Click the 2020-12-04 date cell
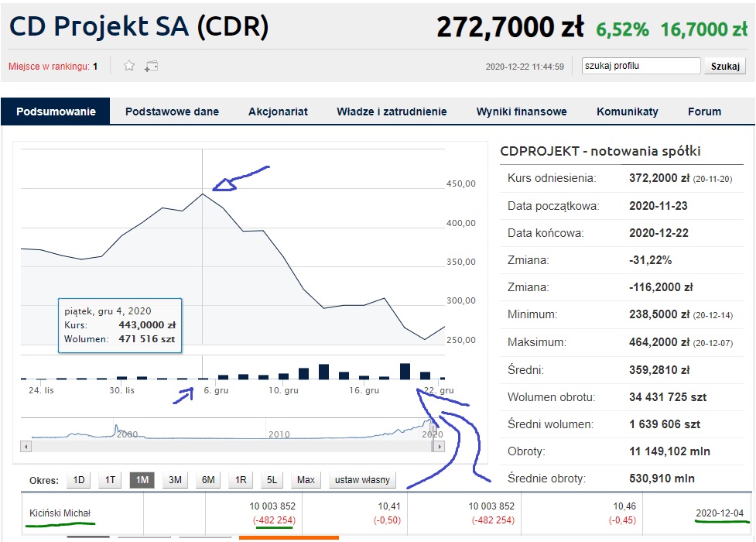Screen dimensions: 756x542 click(720, 513)
